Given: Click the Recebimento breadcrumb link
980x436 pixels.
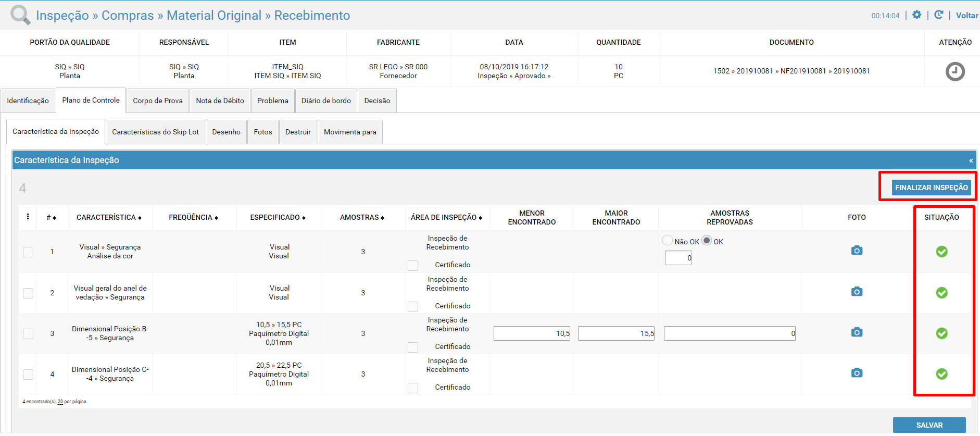Looking at the screenshot, I should (x=312, y=16).
